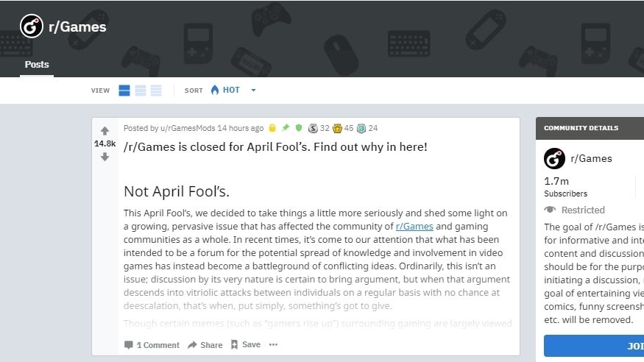644x362 pixels.
Task: Switch to the Posts tab
Action: (37, 65)
